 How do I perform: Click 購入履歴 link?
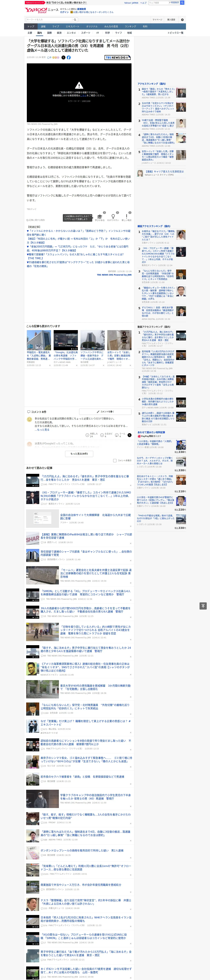171,20
